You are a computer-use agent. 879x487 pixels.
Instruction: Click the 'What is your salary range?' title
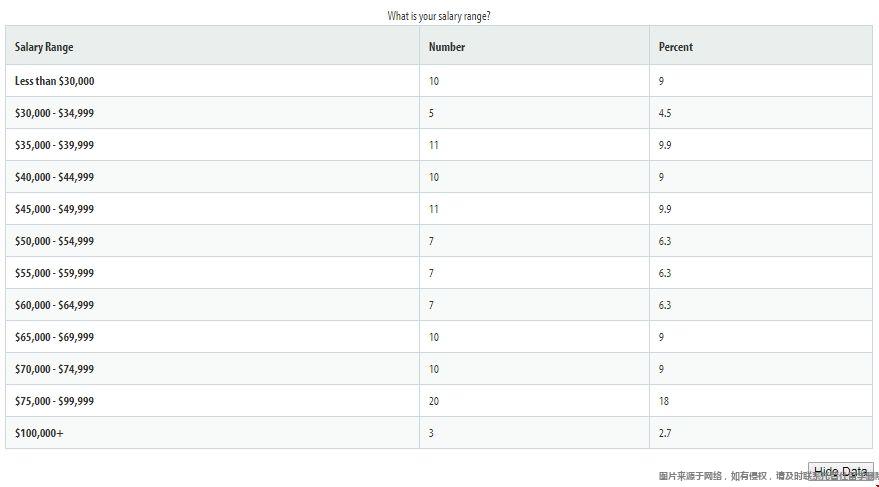439,16
